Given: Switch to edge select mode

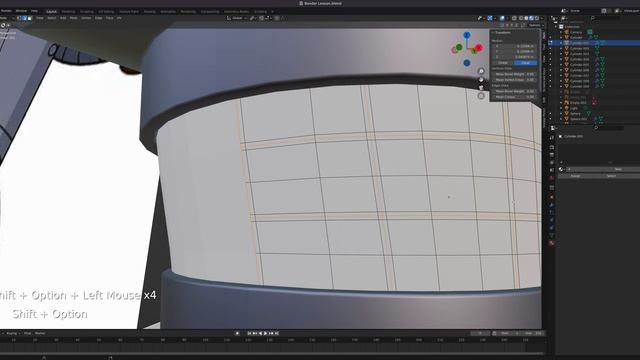Looking at the screenshot, I should 24,18.
